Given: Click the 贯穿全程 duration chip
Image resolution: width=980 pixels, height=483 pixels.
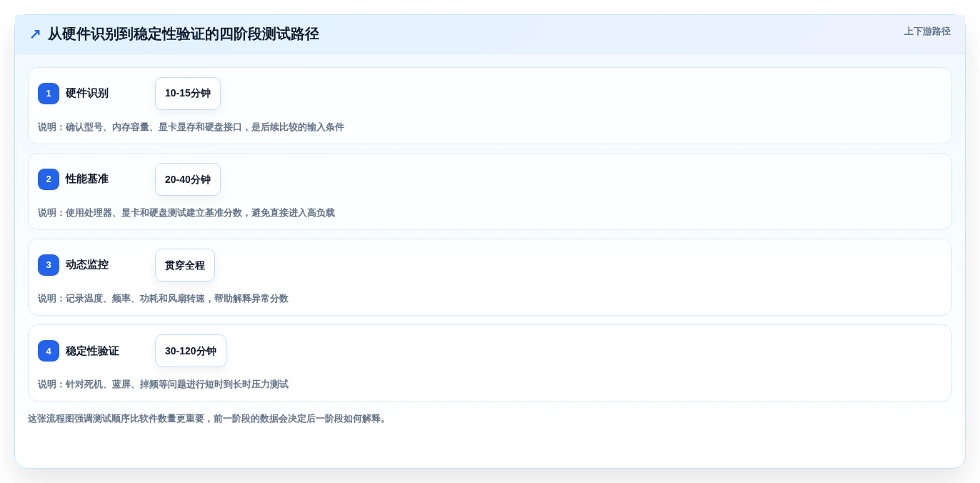Looking at the screenshot, I should 185,265.
